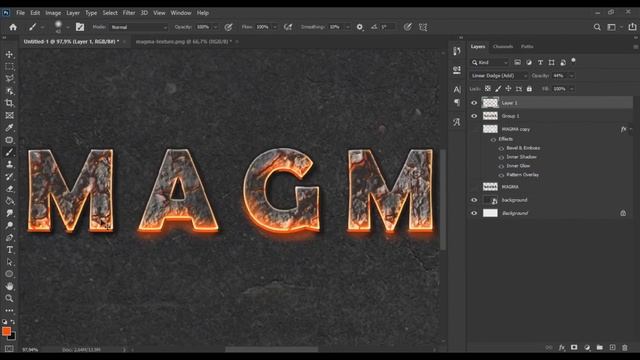
Task: Hide the lowercase background layer
Action: click(474, 200)
